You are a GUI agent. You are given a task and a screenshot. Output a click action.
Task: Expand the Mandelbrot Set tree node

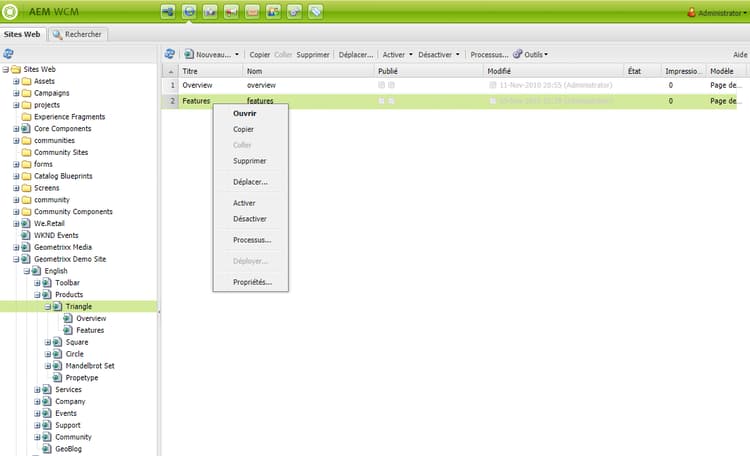point(48,366)
